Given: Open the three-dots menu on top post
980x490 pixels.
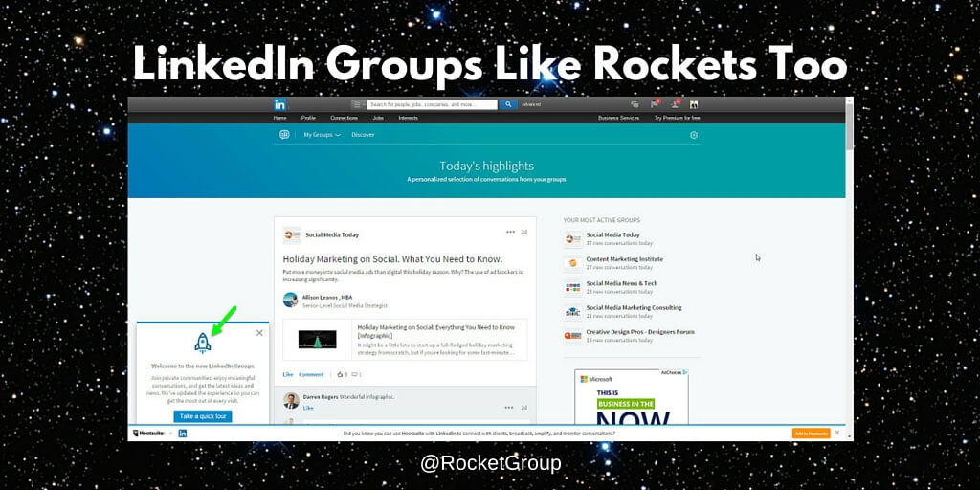Looking at the screenshot, I should click(x=511, y=232).
